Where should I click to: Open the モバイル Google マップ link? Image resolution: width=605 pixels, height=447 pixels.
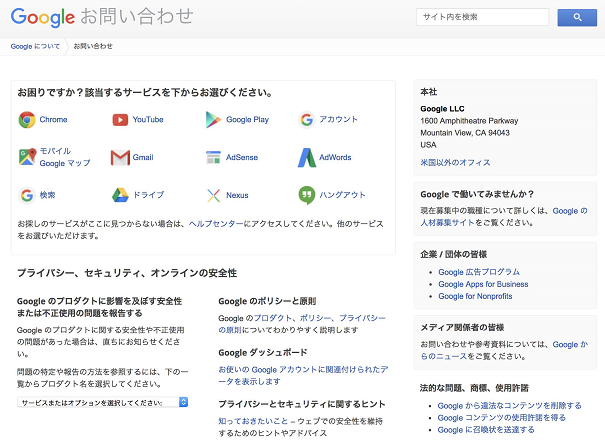65,157
